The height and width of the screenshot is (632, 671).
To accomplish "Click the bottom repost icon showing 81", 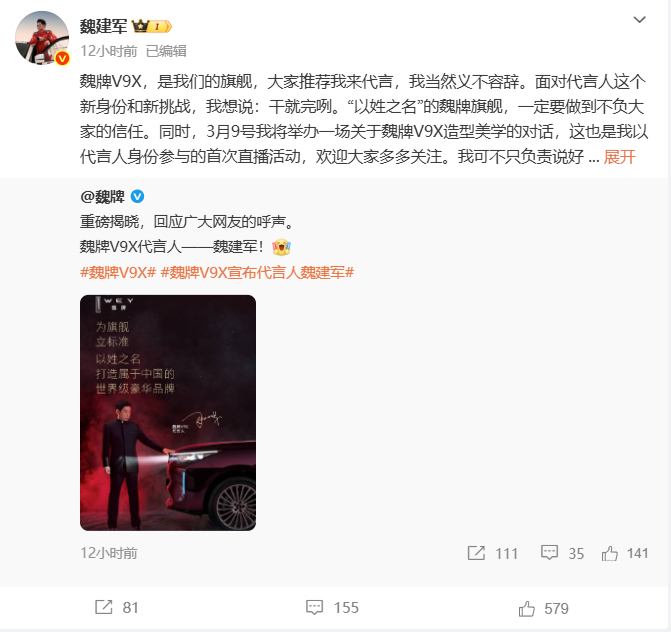I will point(104,607).
